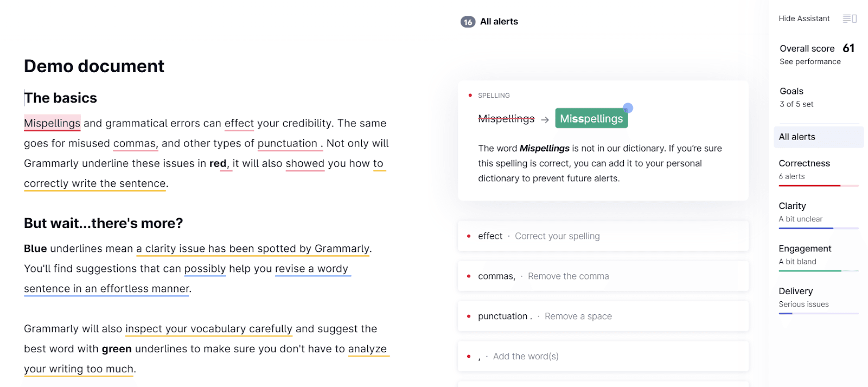Open the Engagement category
This screenshot has width=868, height=387.
[x=805, y=249]
